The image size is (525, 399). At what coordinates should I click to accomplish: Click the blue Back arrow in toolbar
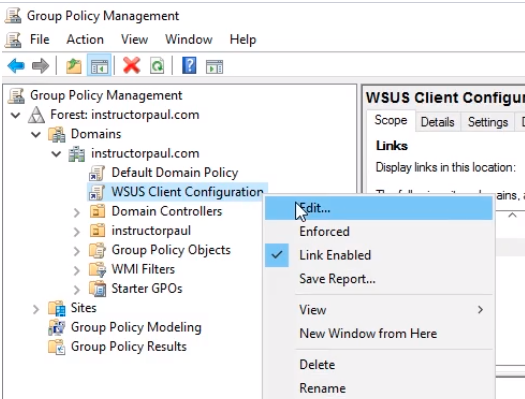(x=16, y=66)
